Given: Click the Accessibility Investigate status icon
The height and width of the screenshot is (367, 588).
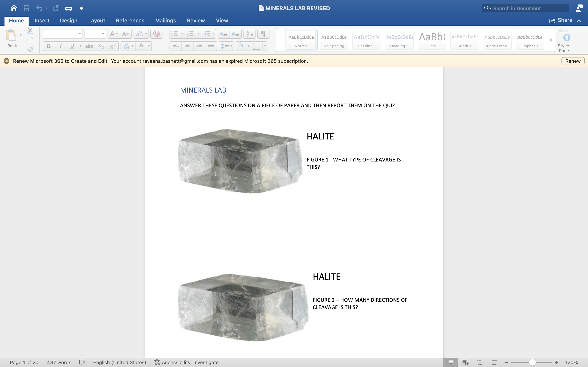Looking at the screenshot, I should (x=157, y=362).
